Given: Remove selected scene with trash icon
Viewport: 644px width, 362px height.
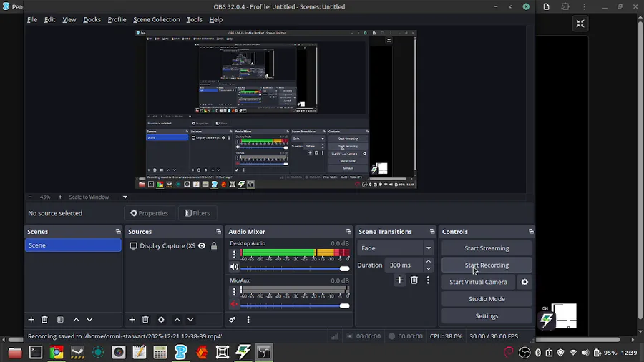Looking at the screenshot, I should [44, 319].
